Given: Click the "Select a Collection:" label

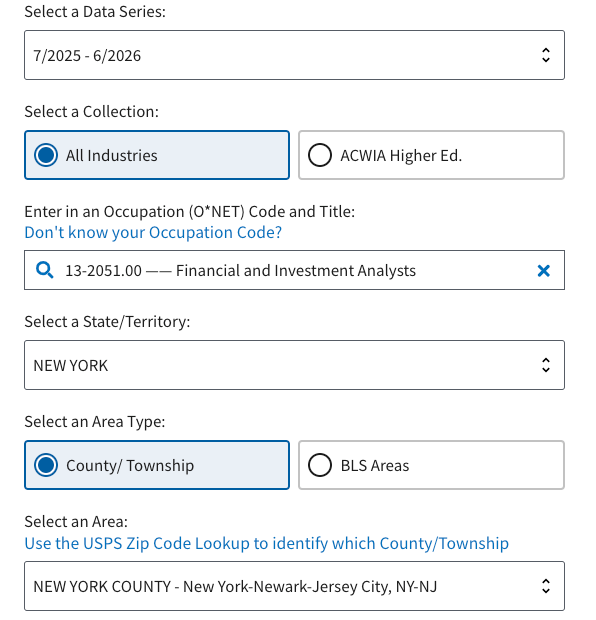Looking at the screenshot, I should coord(91,112).
